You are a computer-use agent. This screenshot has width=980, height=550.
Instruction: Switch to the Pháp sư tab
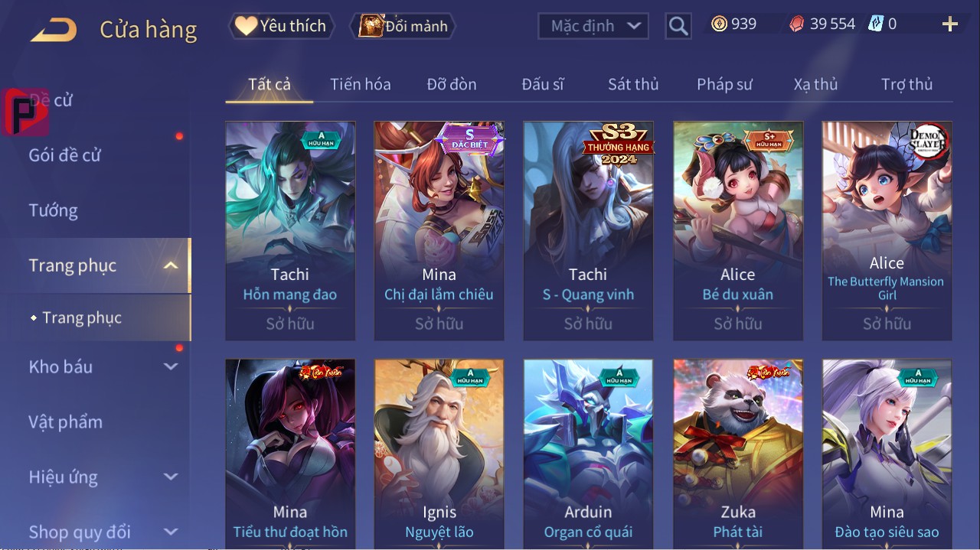click(x=724, y=84)
